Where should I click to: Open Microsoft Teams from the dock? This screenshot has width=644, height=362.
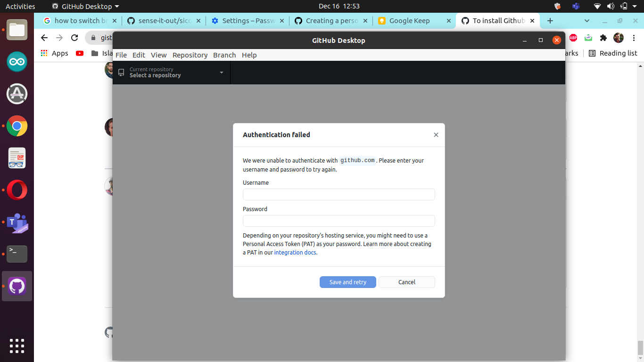pyautogui.click(x=17, y=222)
